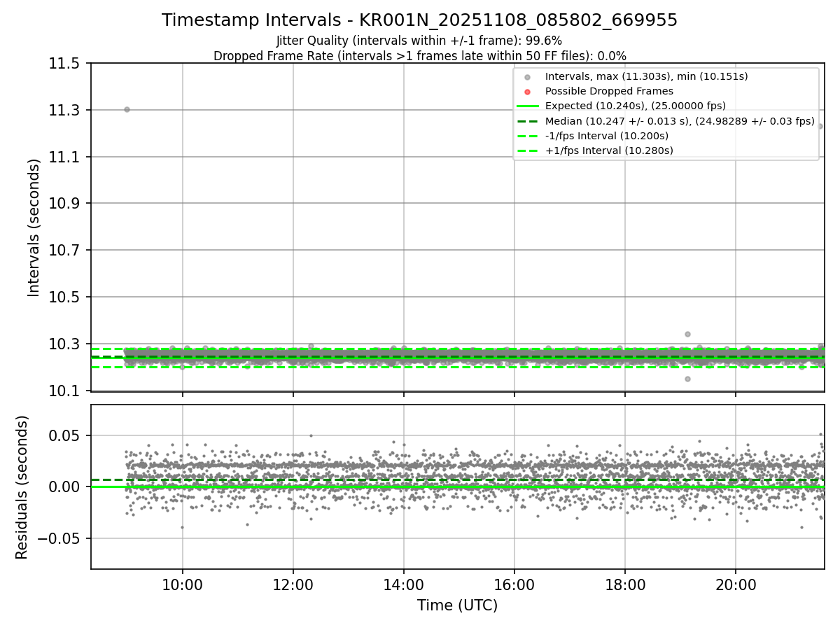Click the 'Intervals (seconds)' y-axis label
Screen dimensions: 840x630
(34, 227)
